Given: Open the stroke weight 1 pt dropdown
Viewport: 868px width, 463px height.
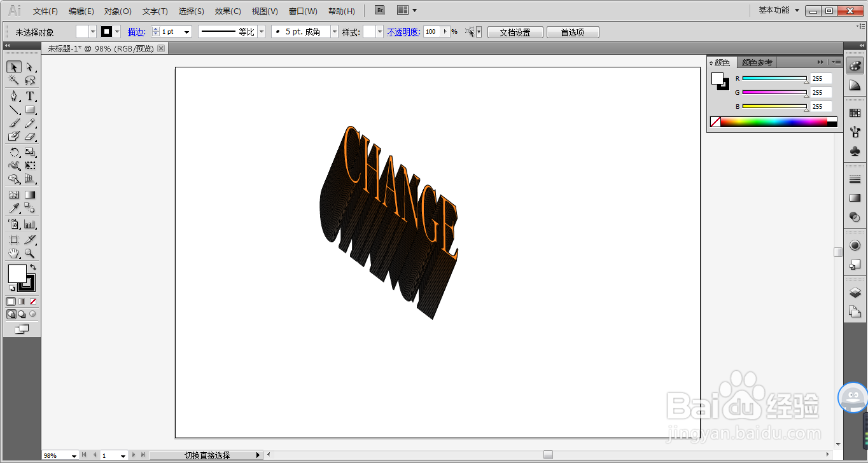Looking at the screenshot, I should 187,32.
